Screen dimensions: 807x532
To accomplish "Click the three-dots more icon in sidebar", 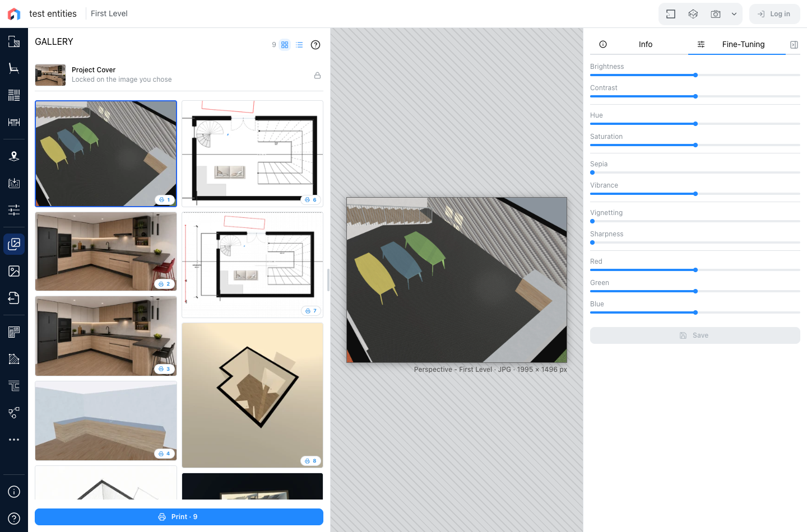I will (14, 440).
